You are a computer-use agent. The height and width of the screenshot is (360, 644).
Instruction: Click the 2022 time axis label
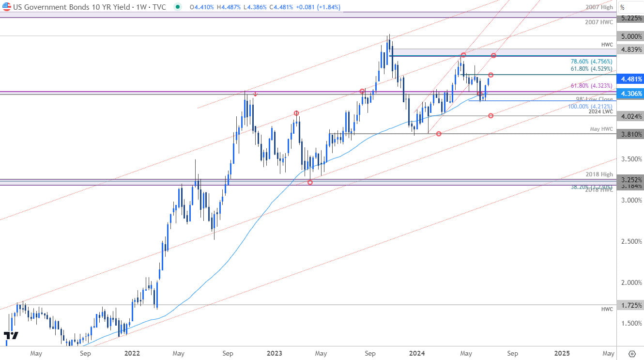point(132,353)
